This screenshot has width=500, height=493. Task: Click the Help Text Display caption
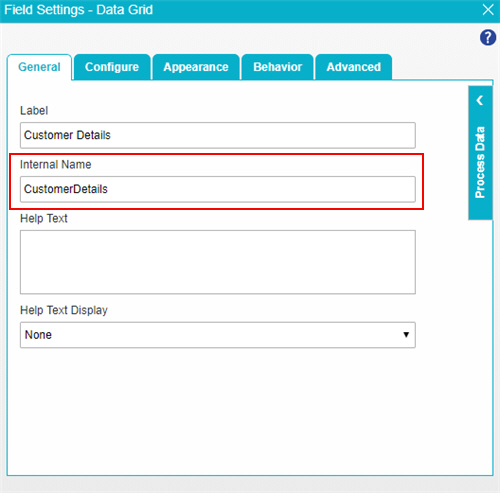click(x=64, y=310)
